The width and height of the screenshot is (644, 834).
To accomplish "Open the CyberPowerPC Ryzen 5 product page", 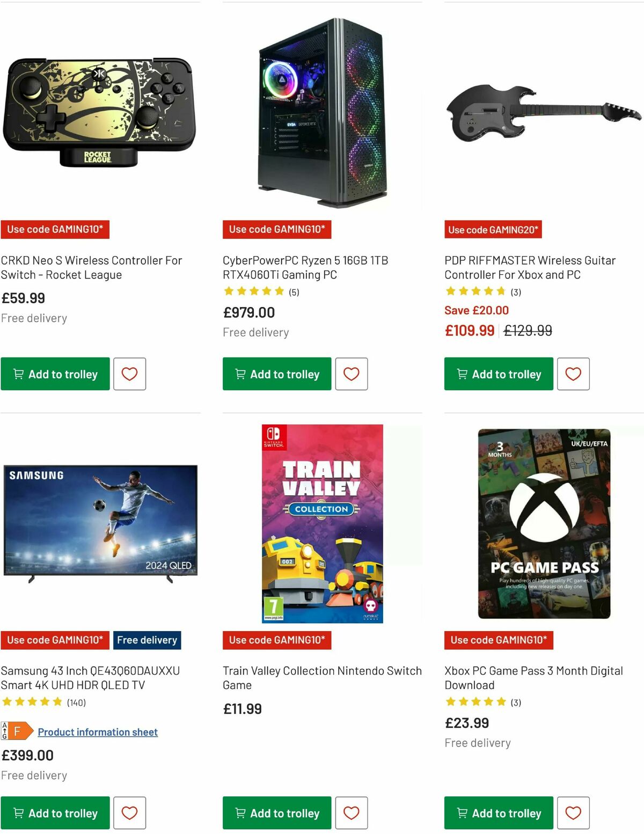I will click(x=306, y=267).
